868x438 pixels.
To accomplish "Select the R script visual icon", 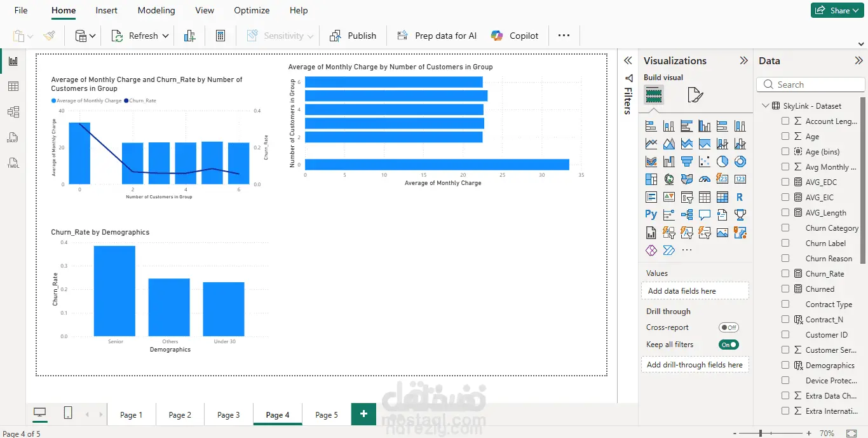I will coord(740,197).
